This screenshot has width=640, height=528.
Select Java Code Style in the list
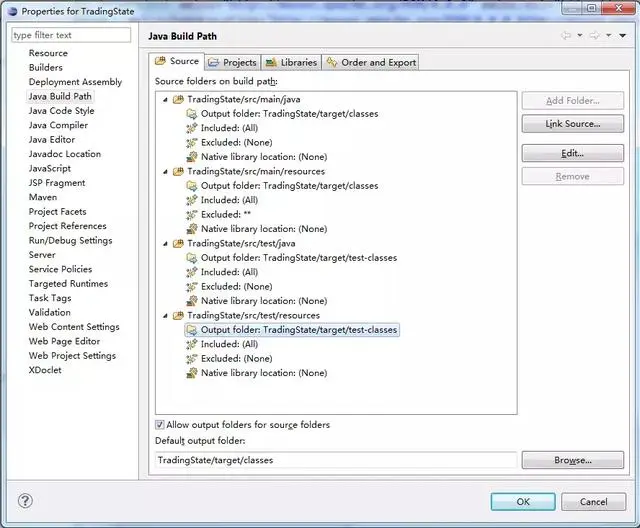pyautogui.click(x=61, y=111)
